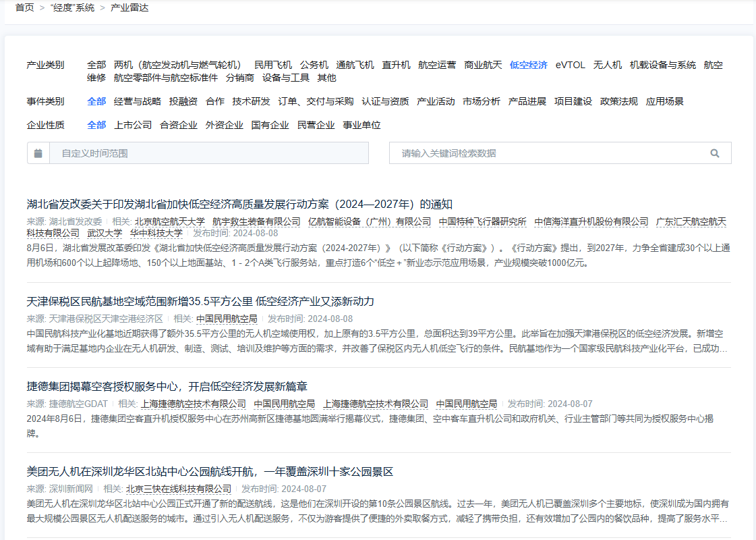Viewport: 756px width, 540px height.
Task: Filter events by 市场分析
Action: pos(482,101)
